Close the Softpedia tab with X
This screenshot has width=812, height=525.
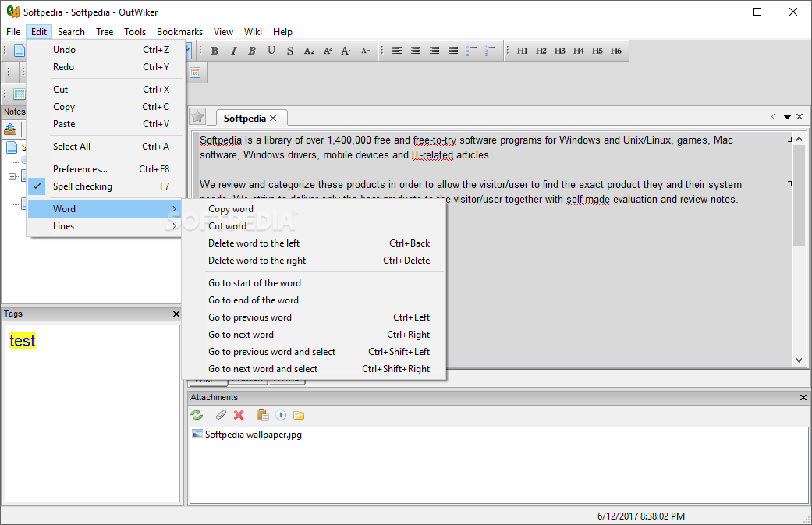pyautogui.click(x=273, y=118)
